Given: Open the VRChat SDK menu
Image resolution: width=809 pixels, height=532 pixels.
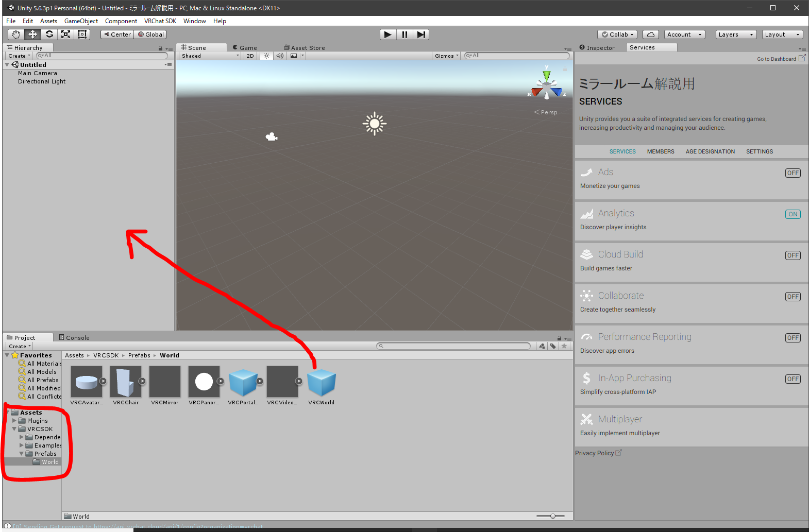Looking at the screenshot, I should coord(160,21).
